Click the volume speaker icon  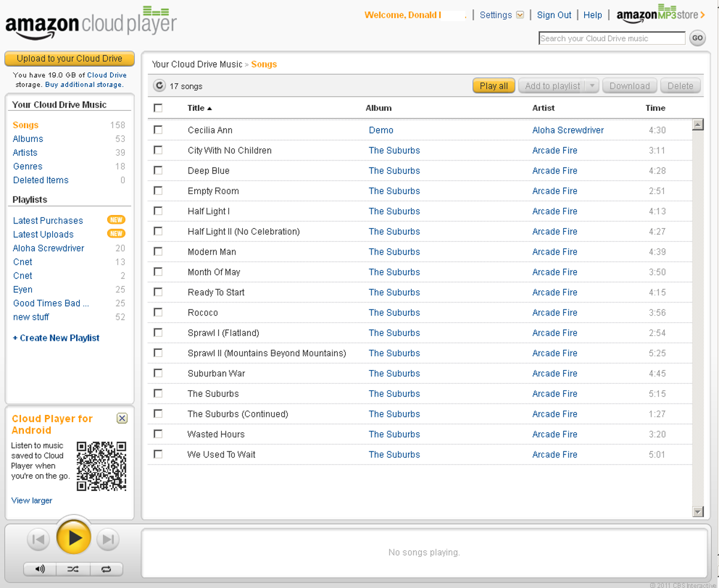(40, 569)
